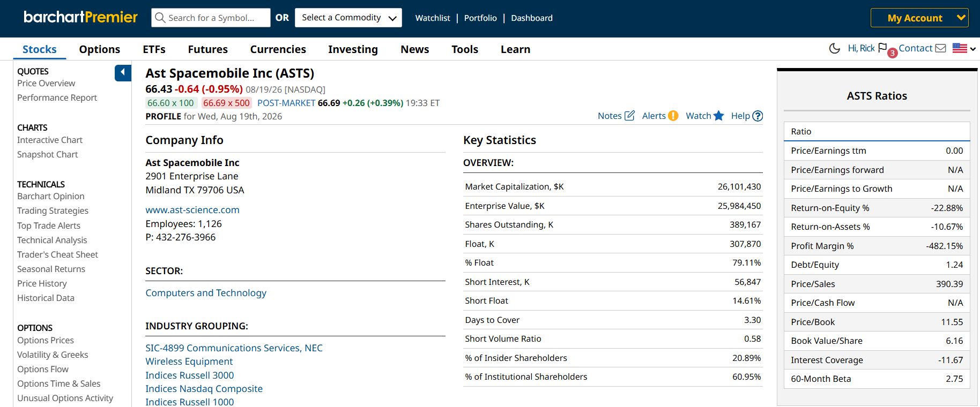The width and height of the screenshot is (980, 407).
Task: Open Indices Nasdaq Composite link
Action: click(x=204, y=389)
